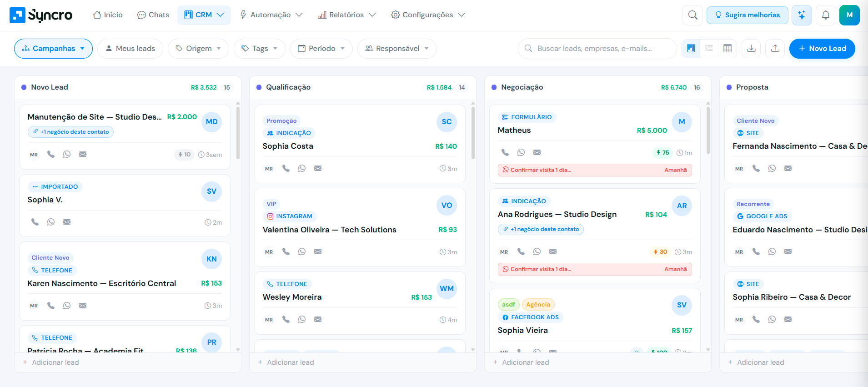Image resolution: width=868 pixels, height=387 pixels.
Task: Click phone icon on Fernanda Nascimento card
Action: (x=756, y=168)
